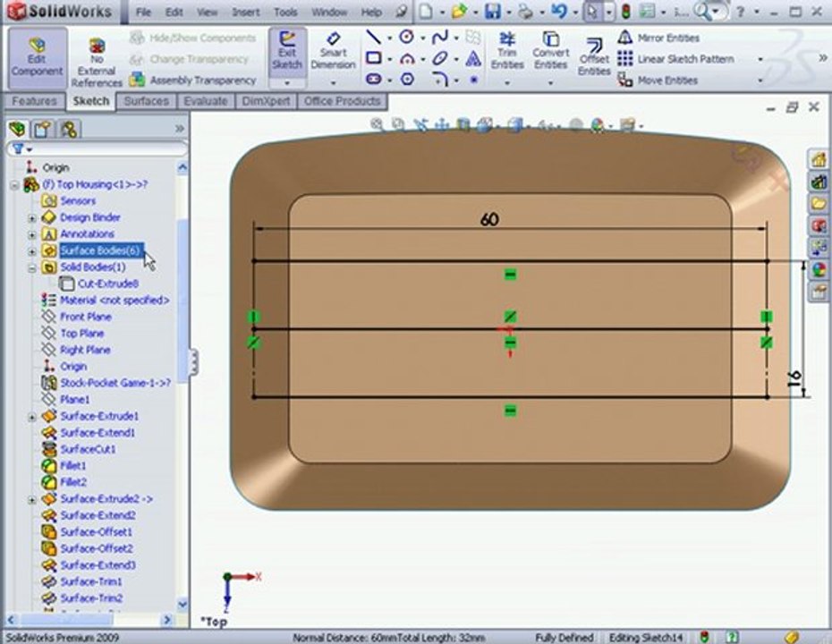
Task: Select the Slot sketch tool
Action: pos(374,80)
